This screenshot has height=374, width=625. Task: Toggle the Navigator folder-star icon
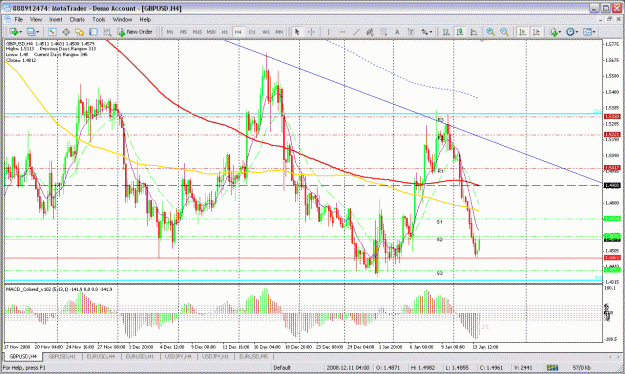[79, 32]
